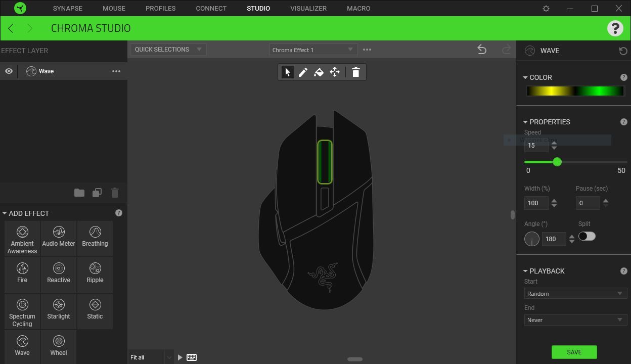Open Quick Selections dropdown

pyautogui.click(x=168, y=50)
